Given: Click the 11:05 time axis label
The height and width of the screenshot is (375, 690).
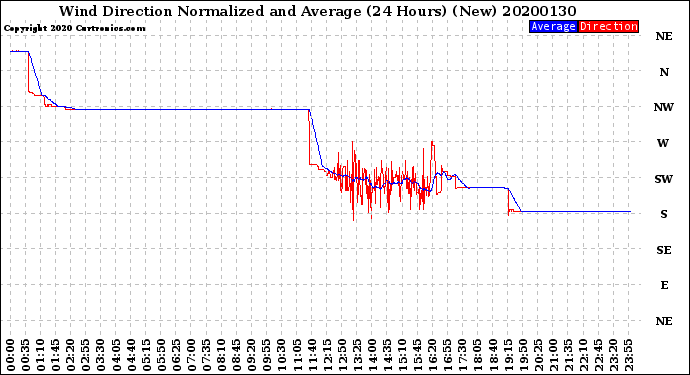Looking at the screenshot, I should tap(297, 355).
